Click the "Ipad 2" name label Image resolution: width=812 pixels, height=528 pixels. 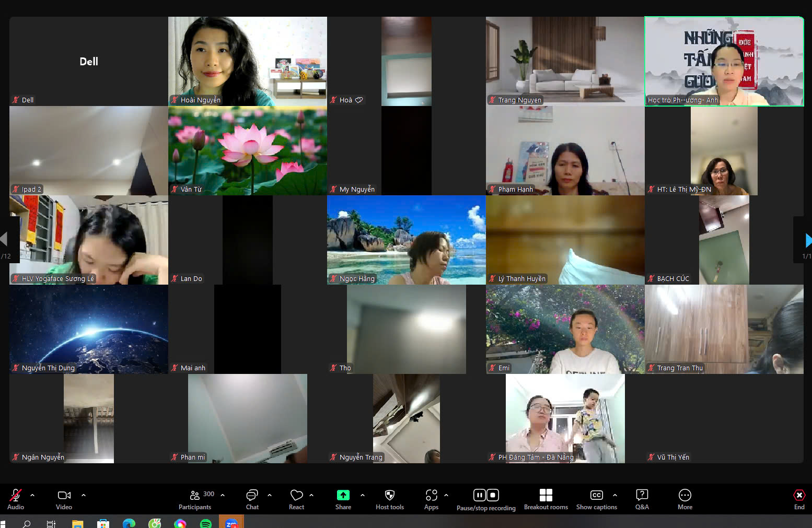tap(31, 189)
